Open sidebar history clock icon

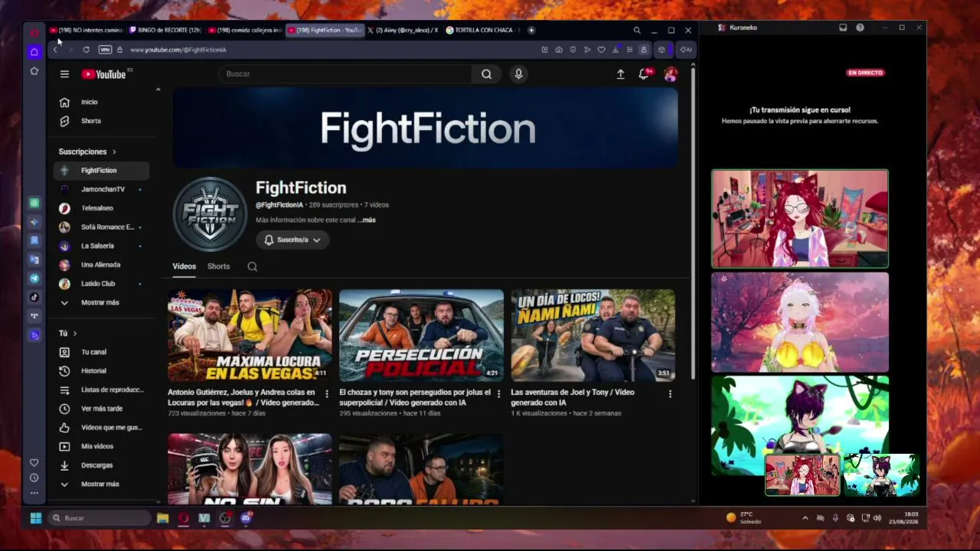34,478
